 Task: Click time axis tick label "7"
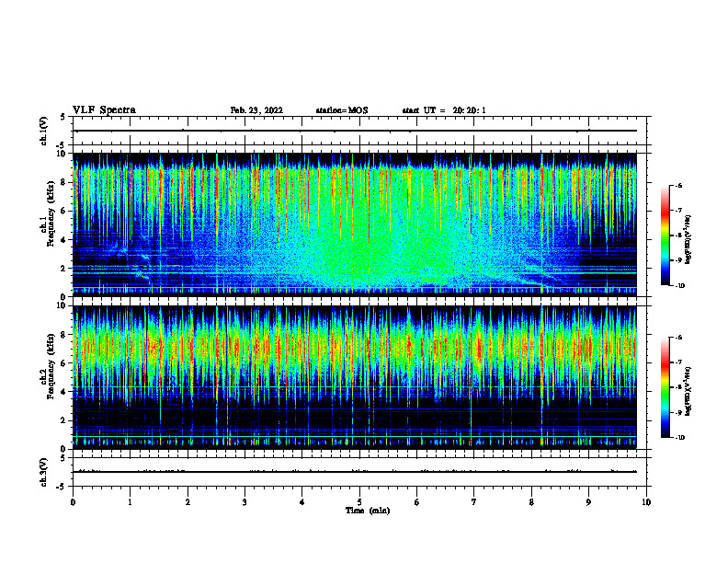click(474, 502)
